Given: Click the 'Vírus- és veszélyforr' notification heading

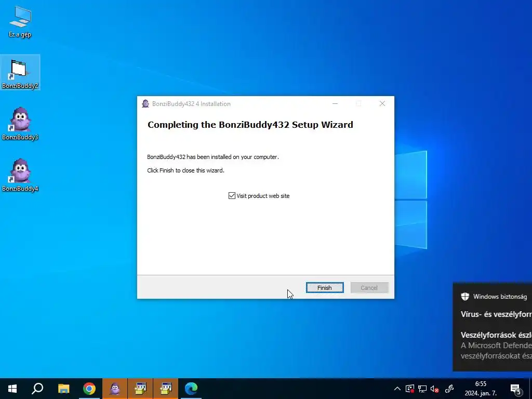Looking at the screenshot, I should point(496,314).
